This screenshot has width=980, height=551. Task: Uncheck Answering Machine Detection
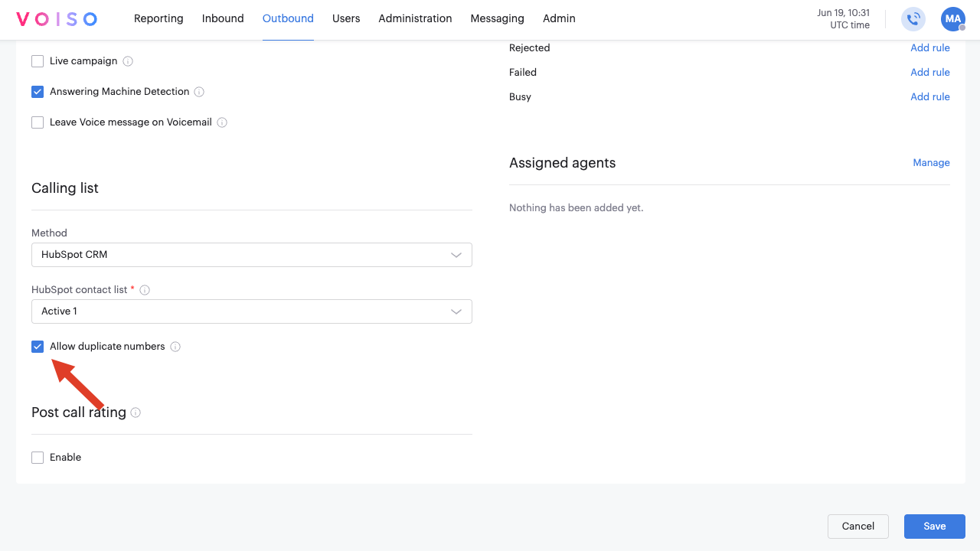tap(38, 92)
